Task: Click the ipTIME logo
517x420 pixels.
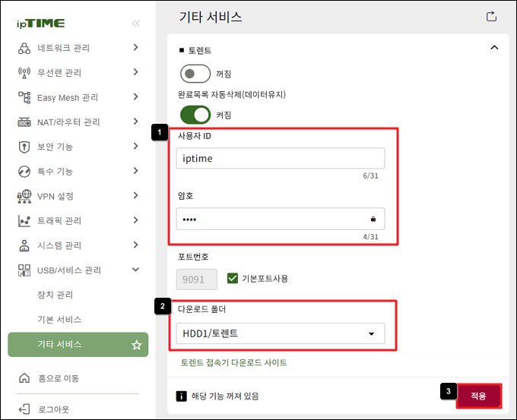Action: (x=40, y=24)
